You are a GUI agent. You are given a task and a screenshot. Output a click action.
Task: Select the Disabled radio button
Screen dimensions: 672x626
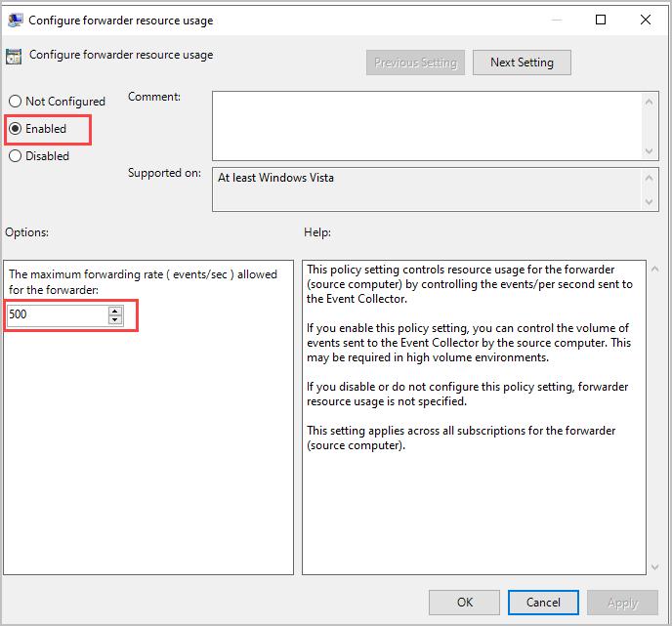[15, 155]
